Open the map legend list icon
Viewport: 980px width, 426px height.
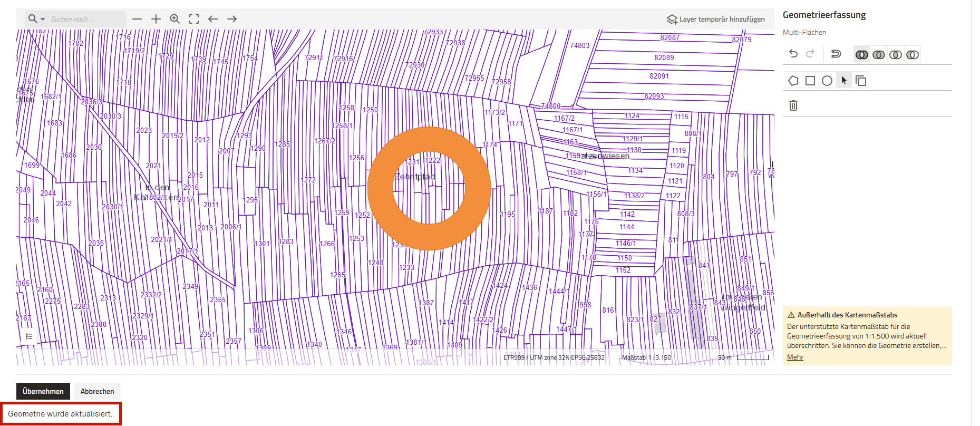point(29,336)
